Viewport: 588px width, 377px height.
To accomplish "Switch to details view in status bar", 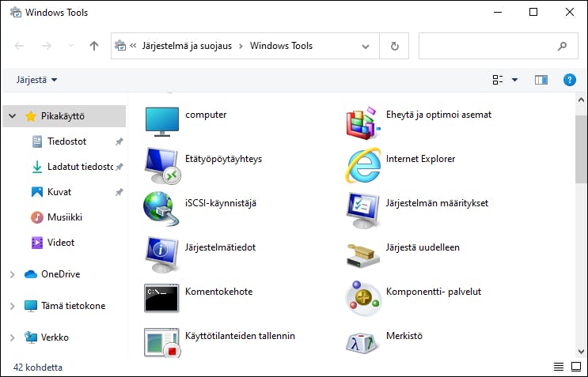I will [559, 367].
